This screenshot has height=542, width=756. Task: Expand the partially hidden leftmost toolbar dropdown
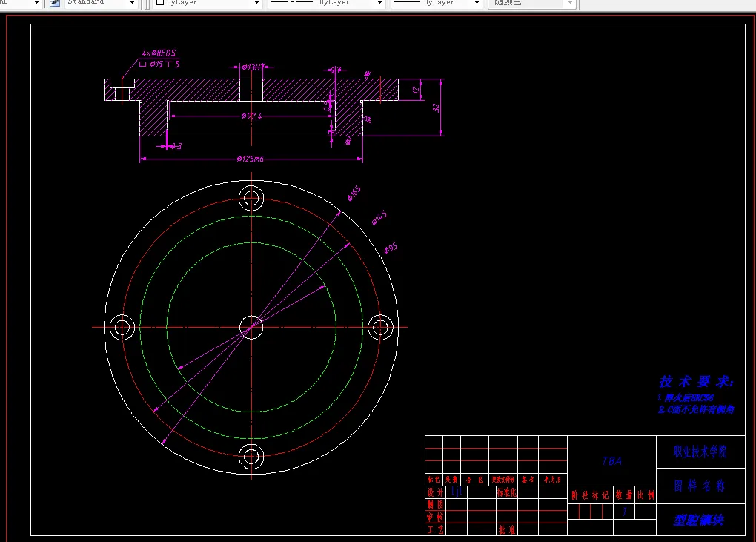36,3
